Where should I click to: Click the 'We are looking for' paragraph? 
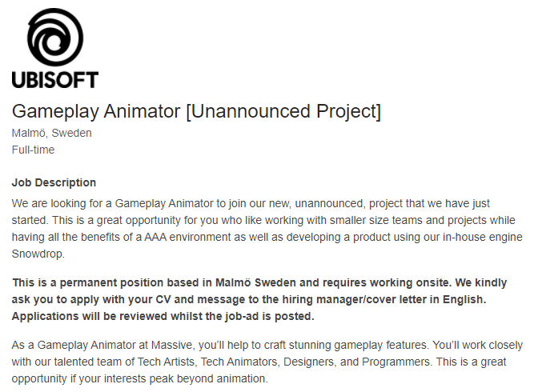pos(267,229)
